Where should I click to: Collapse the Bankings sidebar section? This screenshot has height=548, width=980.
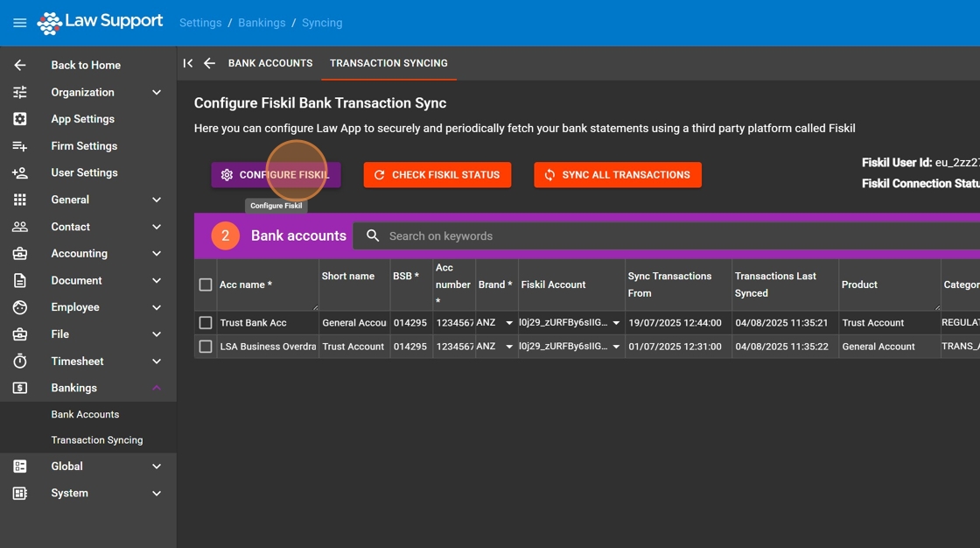pos(157,388)
